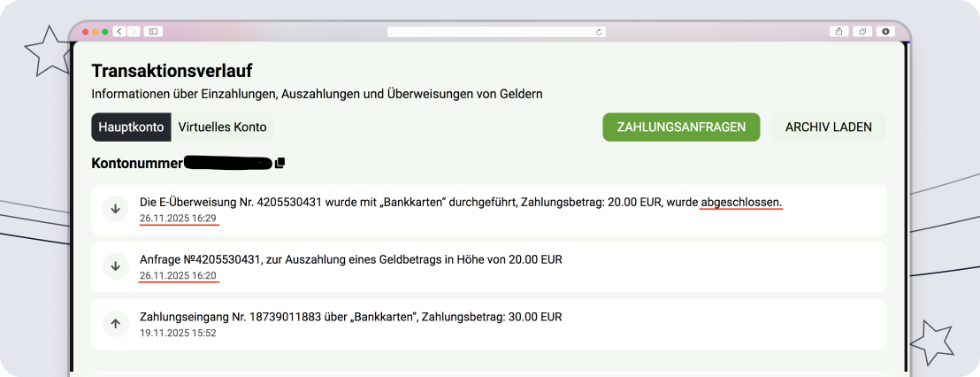
Task: Click the timestamp 26.11.2025 16:29
Action: click(178, 219)
